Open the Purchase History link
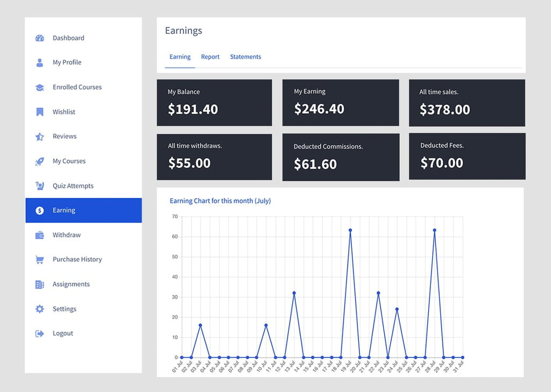The width and height of the screenshot is (551, 392). coord(77,259)
